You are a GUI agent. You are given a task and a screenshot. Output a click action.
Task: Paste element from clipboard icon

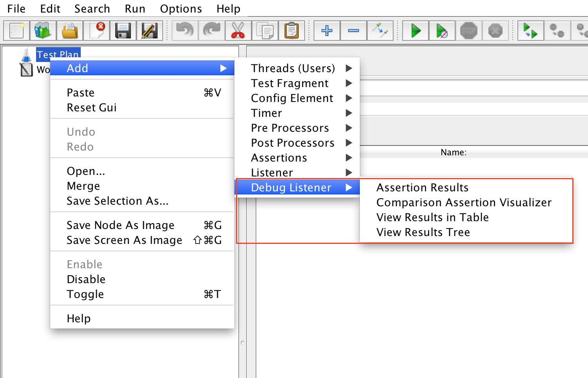point(292,30)
